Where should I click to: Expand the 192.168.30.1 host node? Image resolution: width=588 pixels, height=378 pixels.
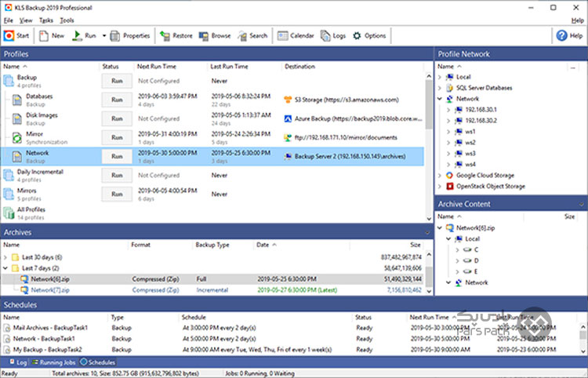point(449,110)
